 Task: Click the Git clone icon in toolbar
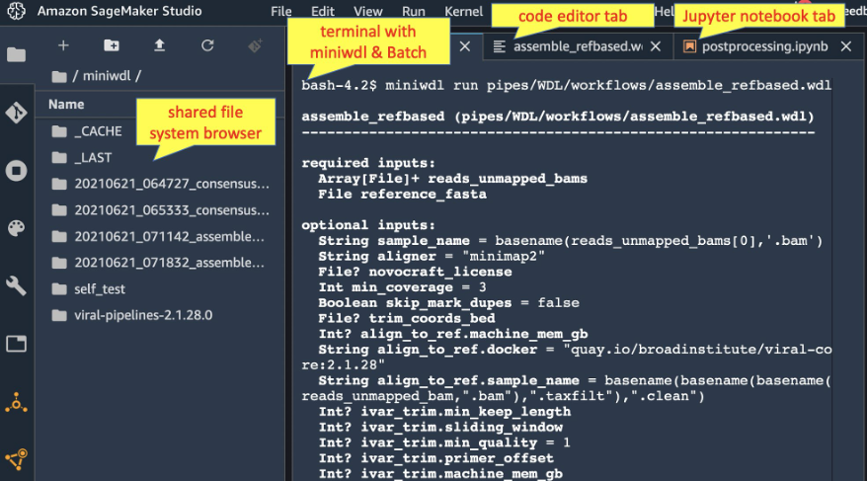255,45
